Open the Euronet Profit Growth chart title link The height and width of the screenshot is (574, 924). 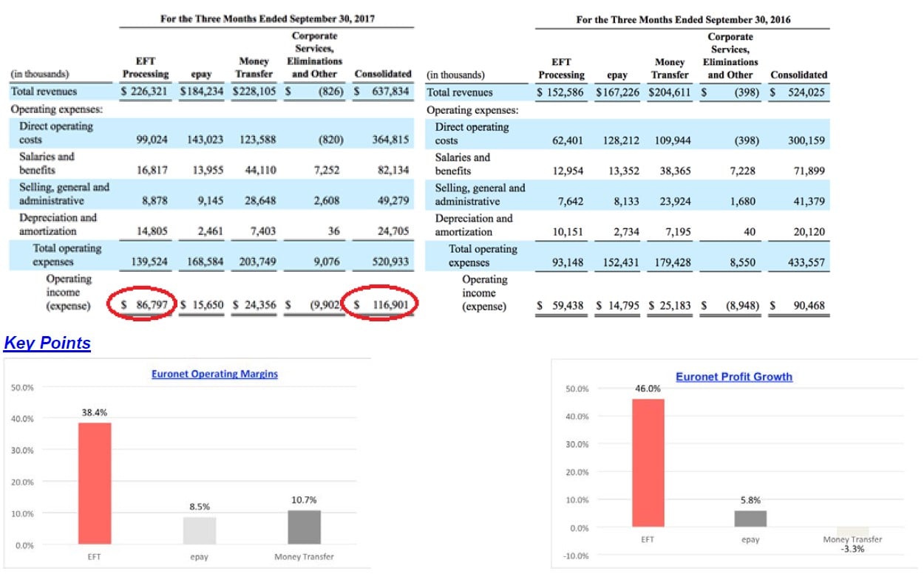pyautogui.click(x=733, y=377)
